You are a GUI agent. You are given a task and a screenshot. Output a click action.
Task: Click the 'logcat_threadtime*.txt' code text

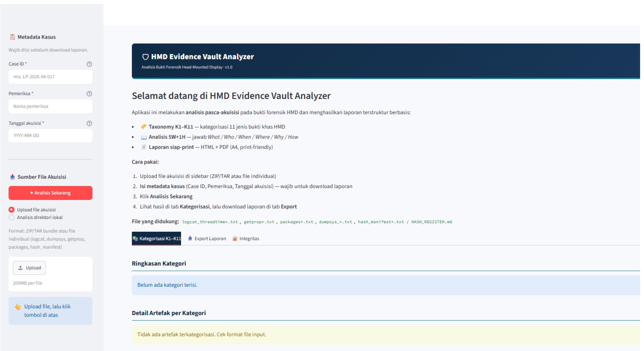(210, 222)
